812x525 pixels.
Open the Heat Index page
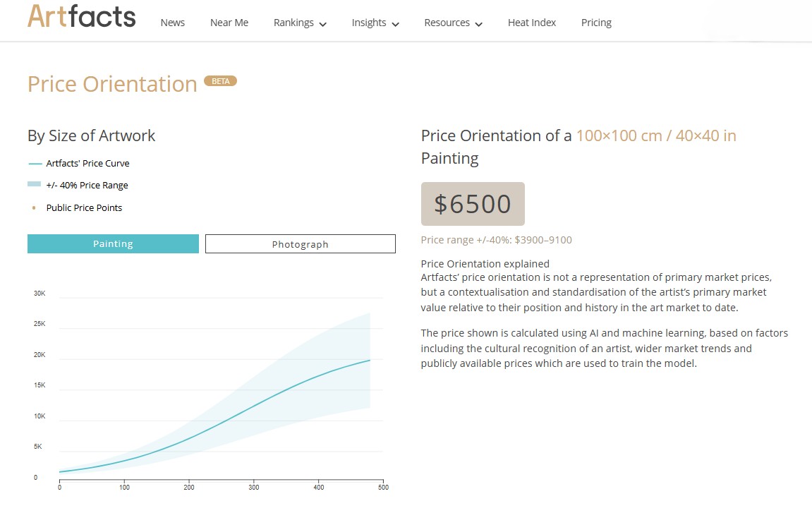(532, 23)
